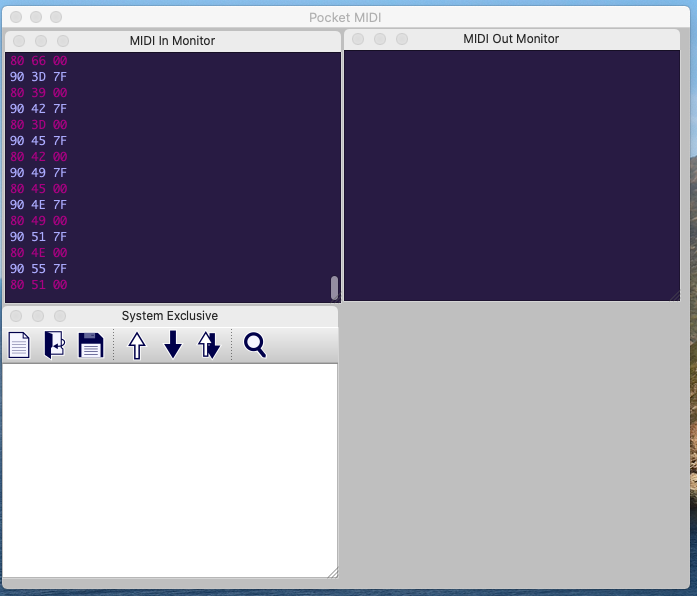Click inside the empty MIDI Out Monitor area
This screenshot has width=697, height=596.
(512, 175)
